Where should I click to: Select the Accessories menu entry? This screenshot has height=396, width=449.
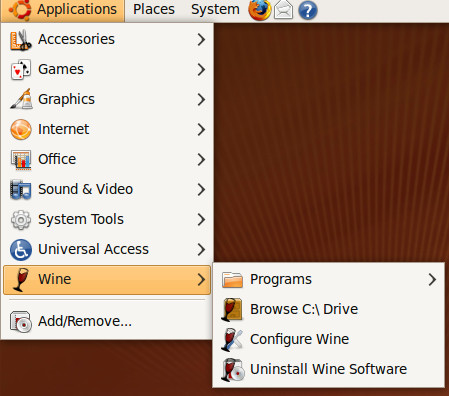click(x=107, y=40)
